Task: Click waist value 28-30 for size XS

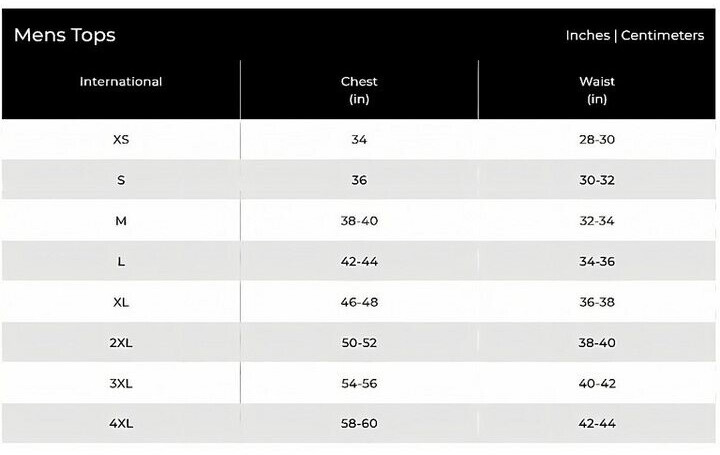Action: click(597, 140)
